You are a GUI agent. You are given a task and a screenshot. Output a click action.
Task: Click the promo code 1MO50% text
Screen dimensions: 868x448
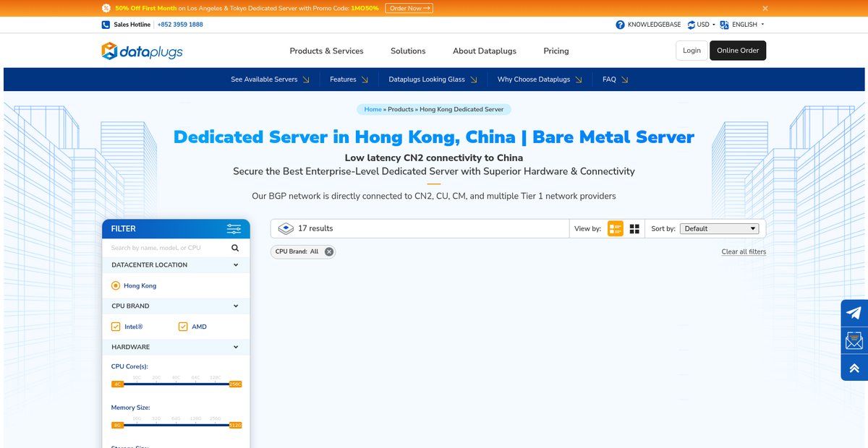(365, 8)
